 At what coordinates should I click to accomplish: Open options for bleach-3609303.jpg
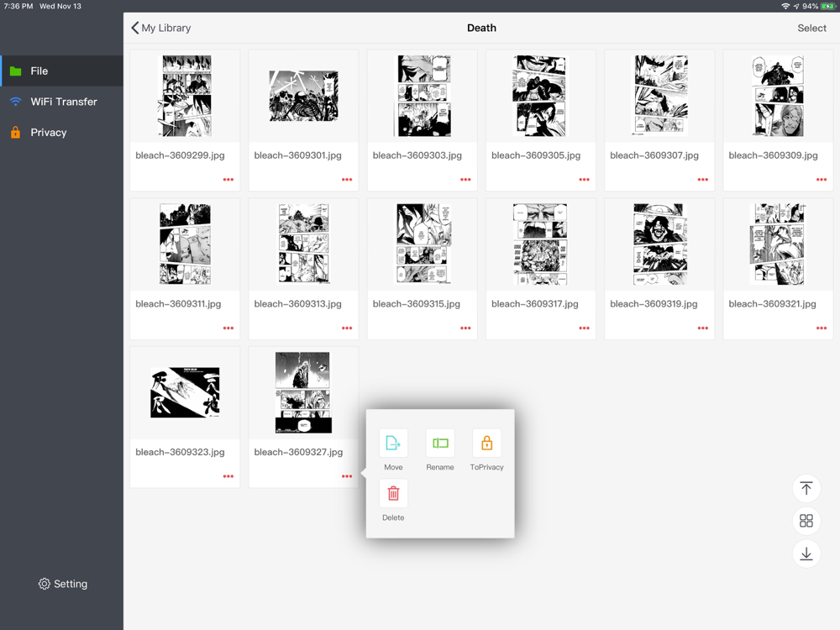[465, 180]
